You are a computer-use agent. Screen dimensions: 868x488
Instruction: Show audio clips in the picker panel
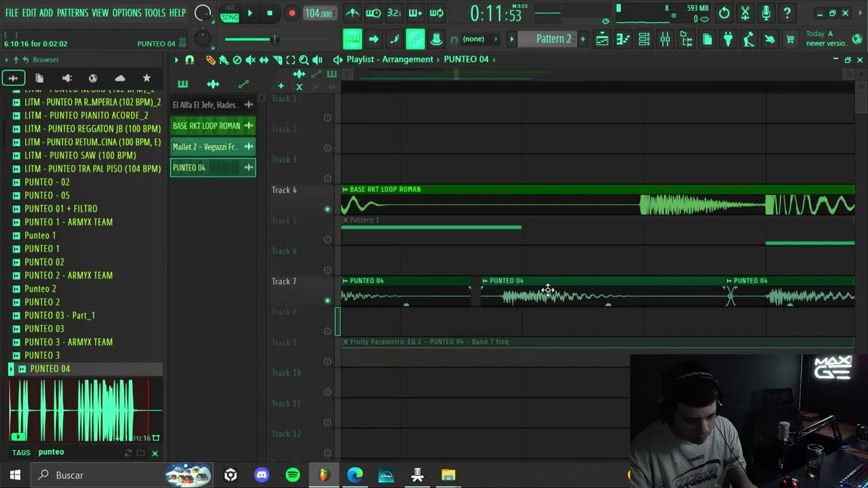[x=213, y=84]
